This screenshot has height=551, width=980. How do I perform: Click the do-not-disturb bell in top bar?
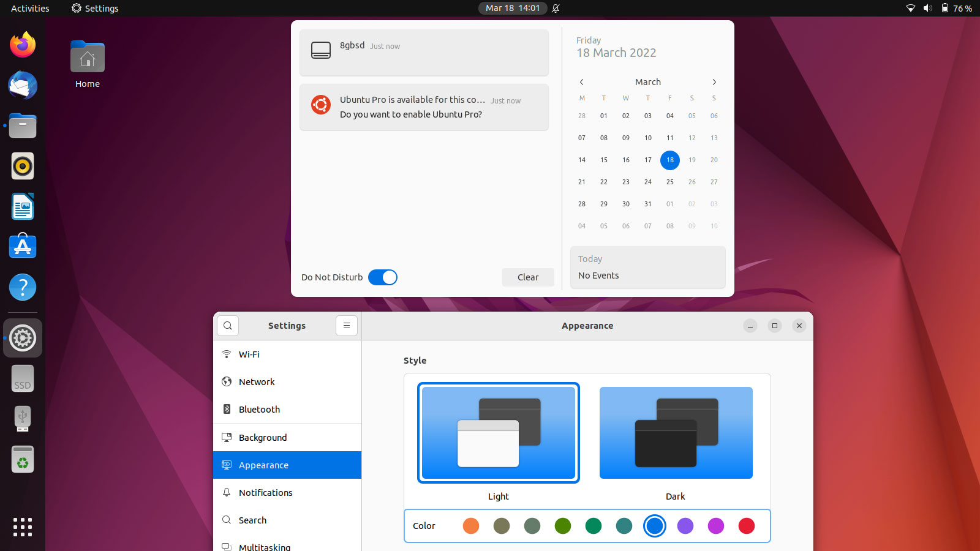[556, 8]
